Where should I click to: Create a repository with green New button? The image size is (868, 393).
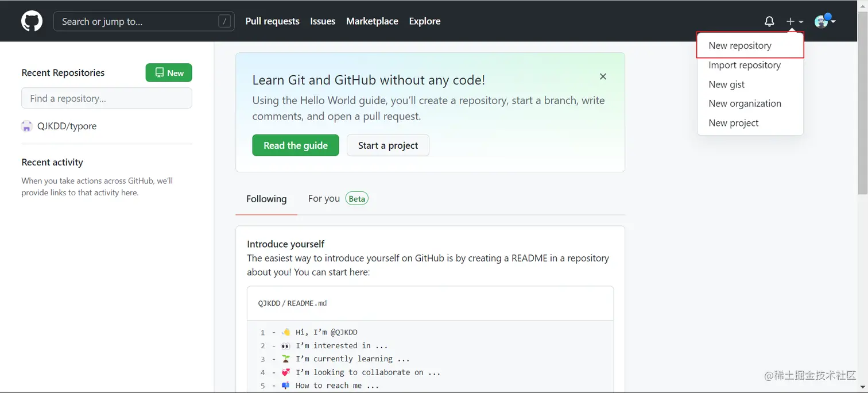[169, 72]
